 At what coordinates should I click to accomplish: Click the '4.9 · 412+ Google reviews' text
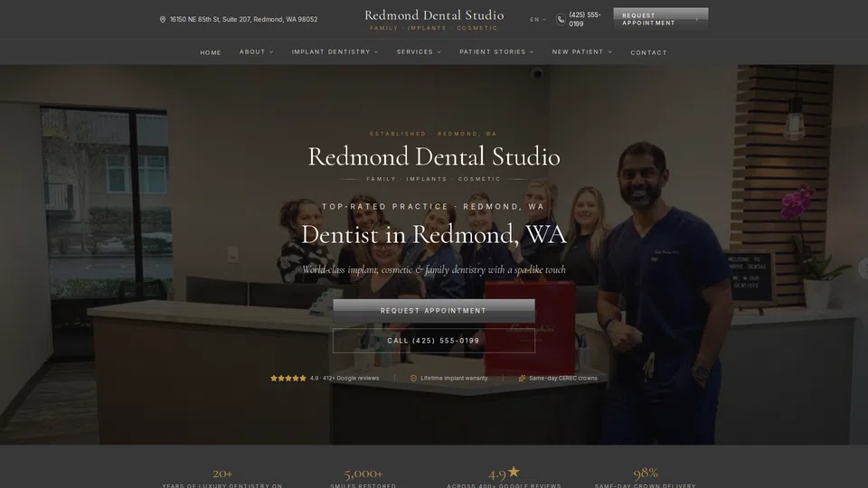point(344,379)
